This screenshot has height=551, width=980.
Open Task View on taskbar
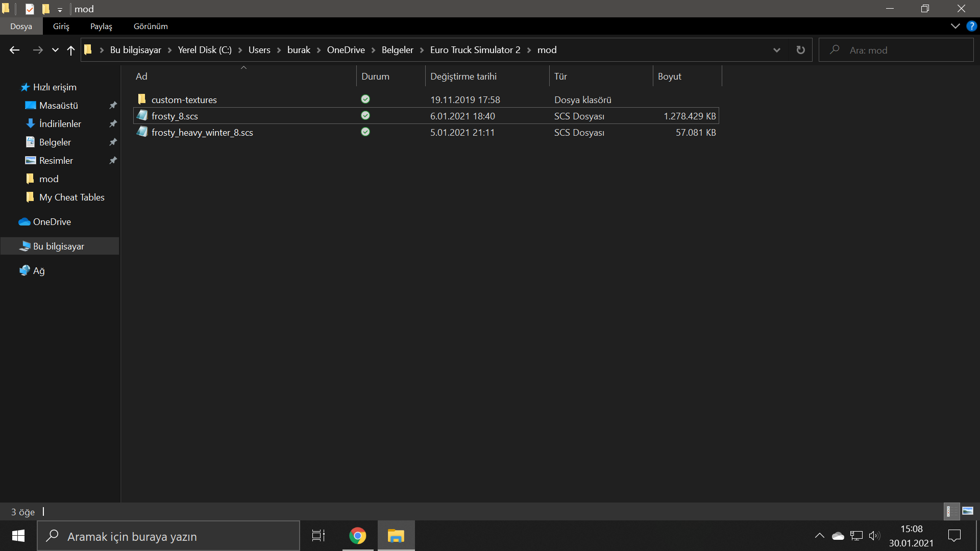318,536
